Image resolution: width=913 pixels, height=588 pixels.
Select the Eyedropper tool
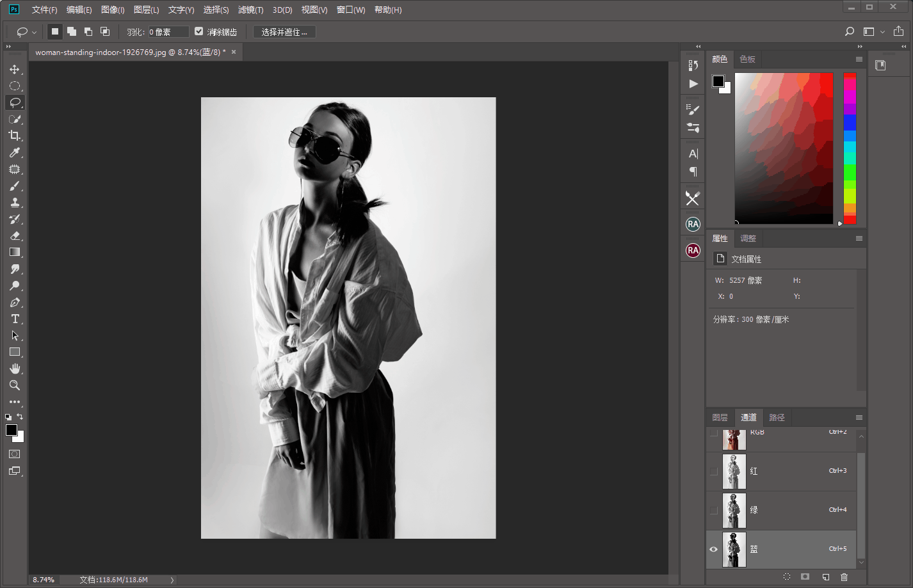coord(15,152)
